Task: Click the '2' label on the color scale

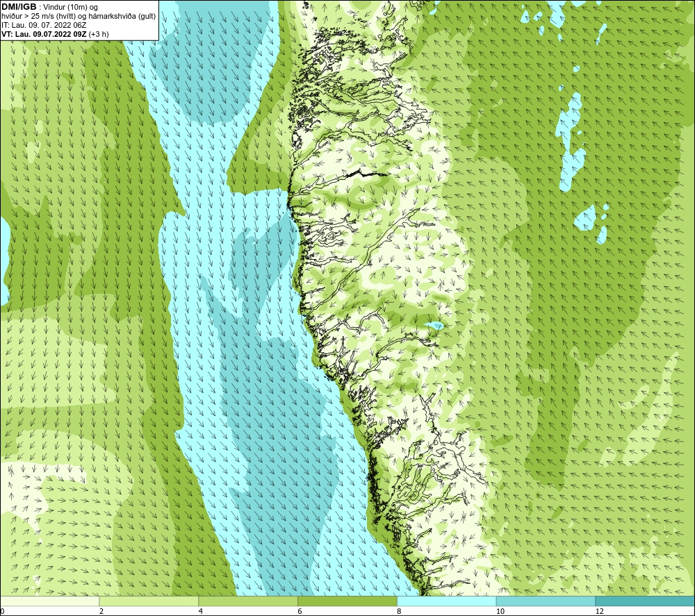Action: [101, 611]
